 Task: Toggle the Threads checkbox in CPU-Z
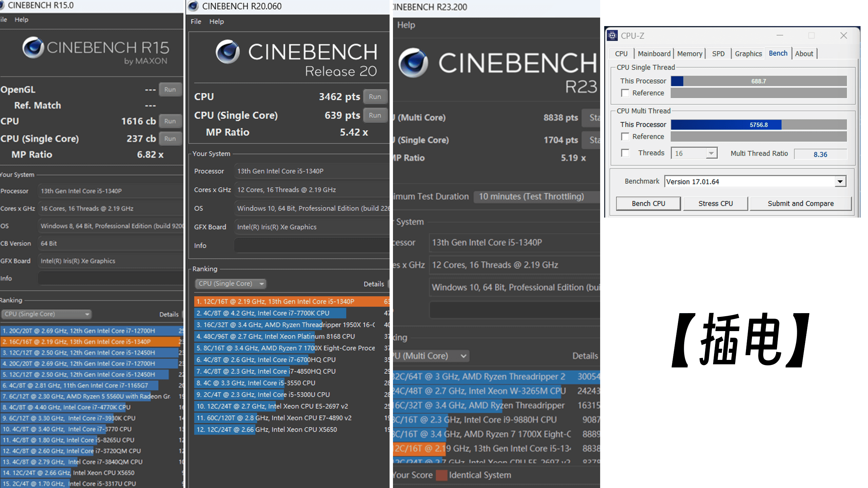click(x=625, y=153)
